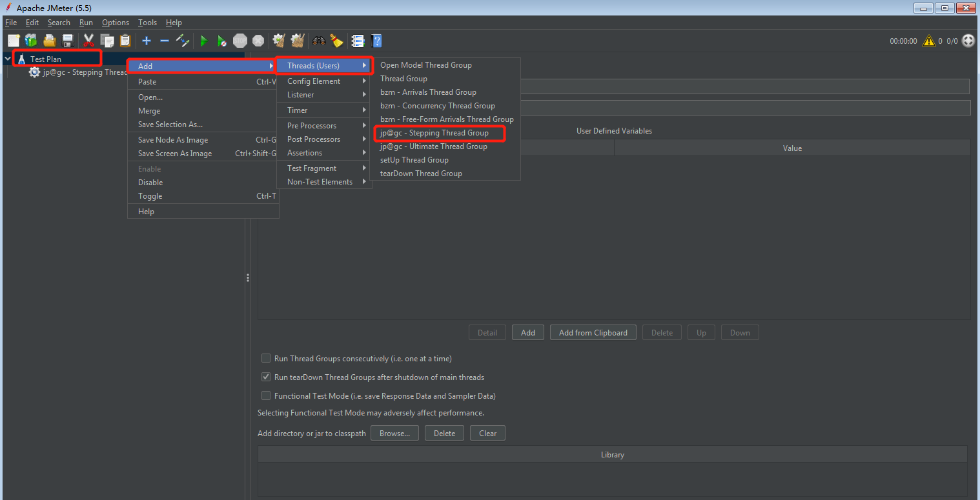Open the File menu
Image resolution: width=980 pixels, height=500 pixels.
11,23
